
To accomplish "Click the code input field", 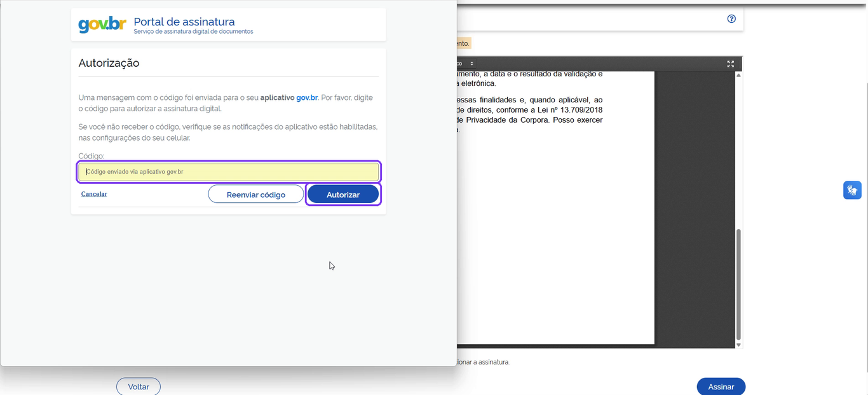I will click(x=229, y=172).
